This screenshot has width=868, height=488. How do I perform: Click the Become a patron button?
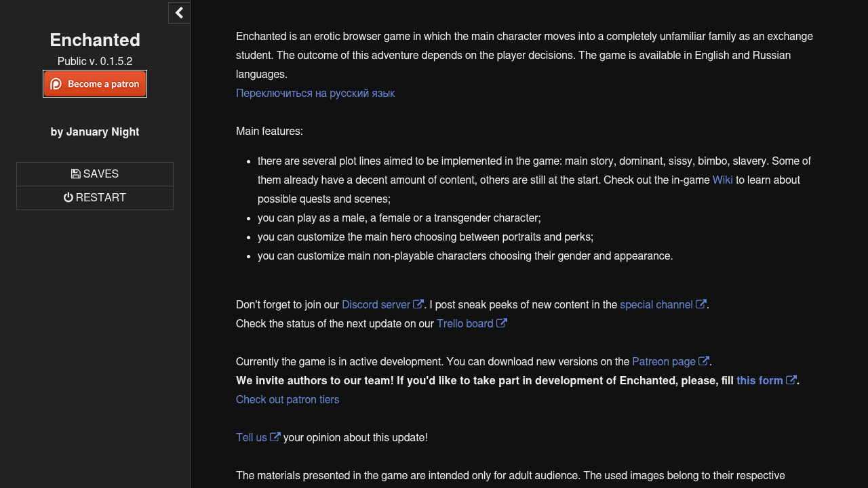coord(95,84)
